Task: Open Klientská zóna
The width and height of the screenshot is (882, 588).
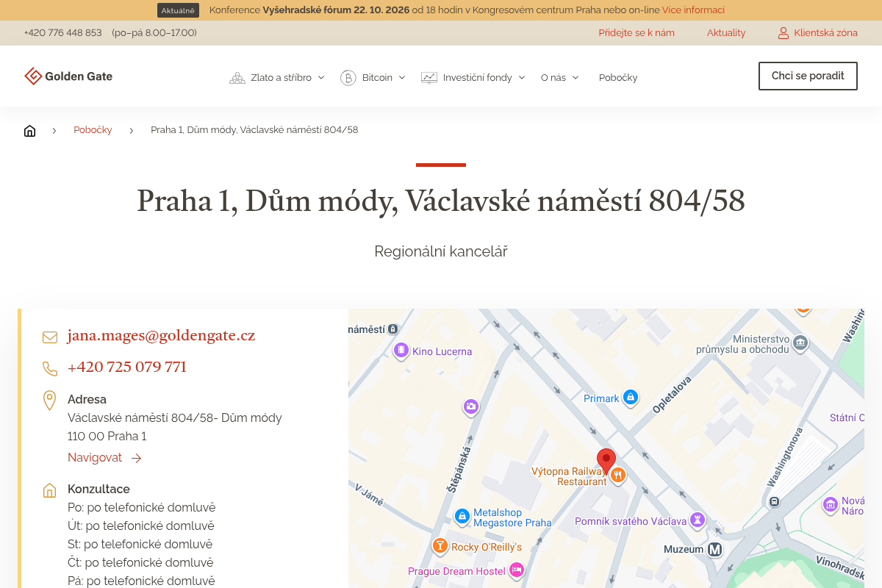Action: click(x=826, y=33)
